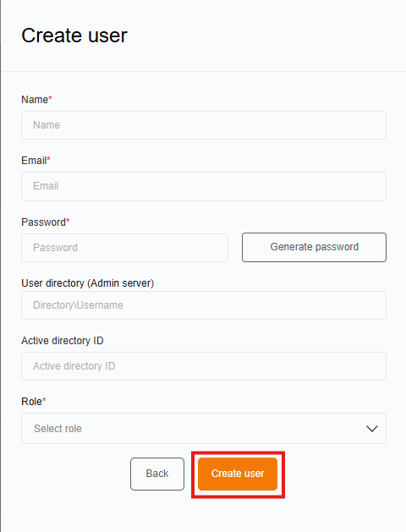Click the Name input field
The image size is (406, 532).
click(204, 125)
